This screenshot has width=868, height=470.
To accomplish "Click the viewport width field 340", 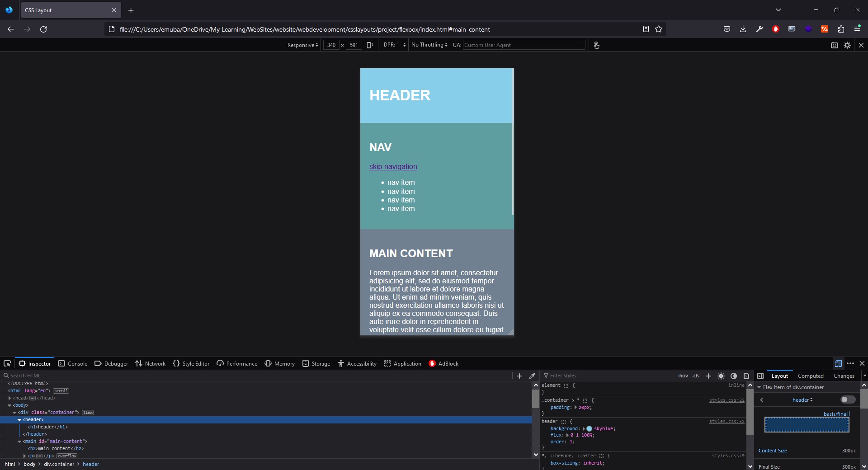I will pyautogui.click(x=331, y=45).
